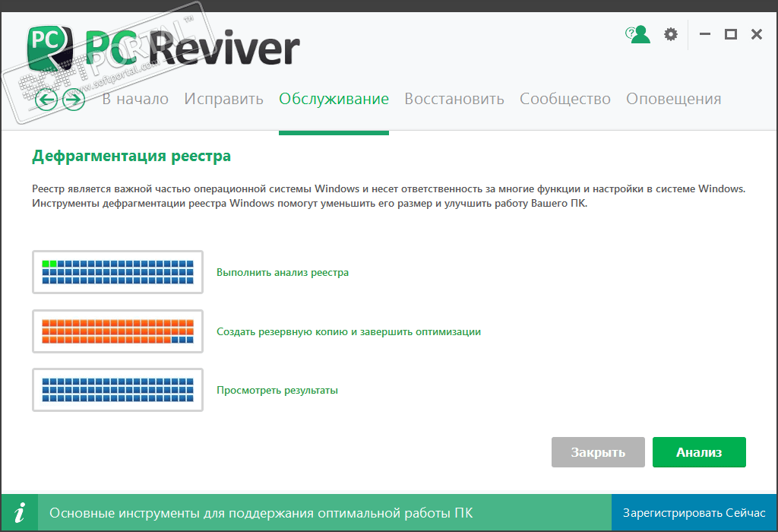The height and width of the screenshot is (532, 778).
Task: Go to the В начало tab
Action: [x=135, y=99]
